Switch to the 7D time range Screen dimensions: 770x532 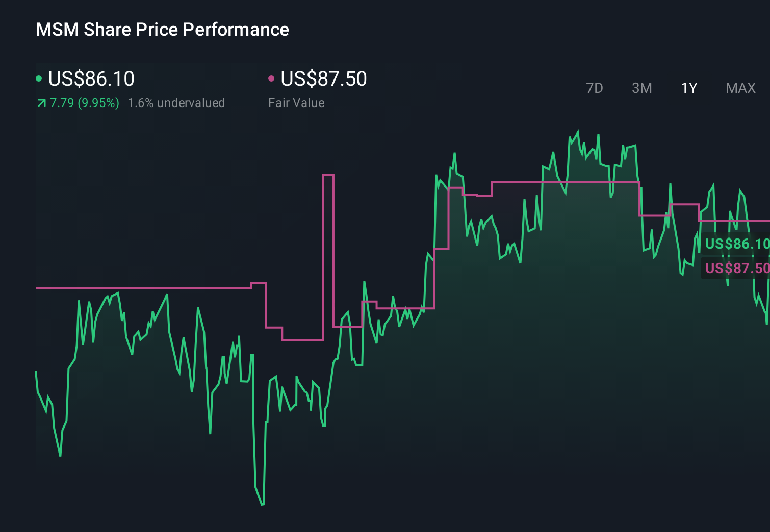(595, 88)
